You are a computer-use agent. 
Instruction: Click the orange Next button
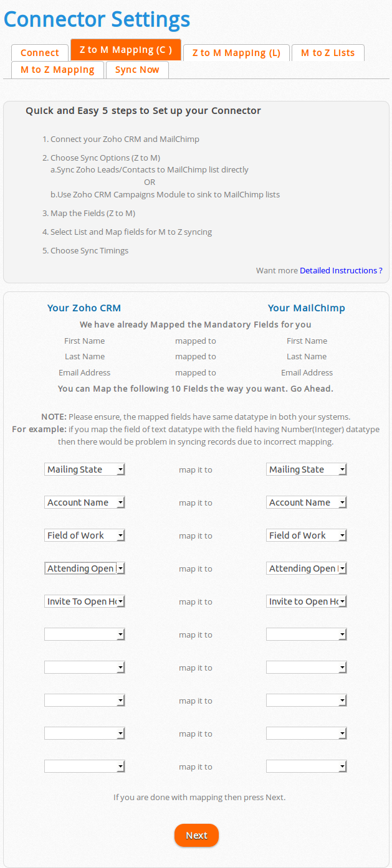[196, 836]
